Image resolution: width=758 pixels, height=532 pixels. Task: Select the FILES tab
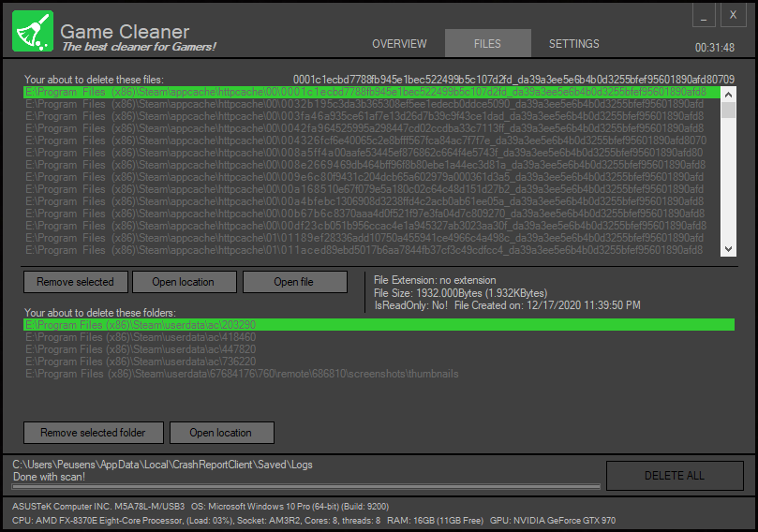pos(488,43)
